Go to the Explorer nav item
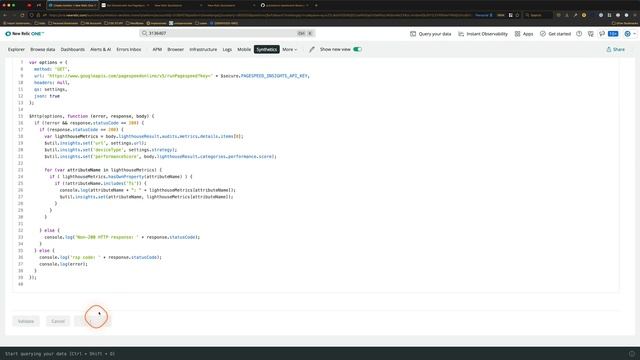Viewport: 640px width, 360px height. coord(16,49)
